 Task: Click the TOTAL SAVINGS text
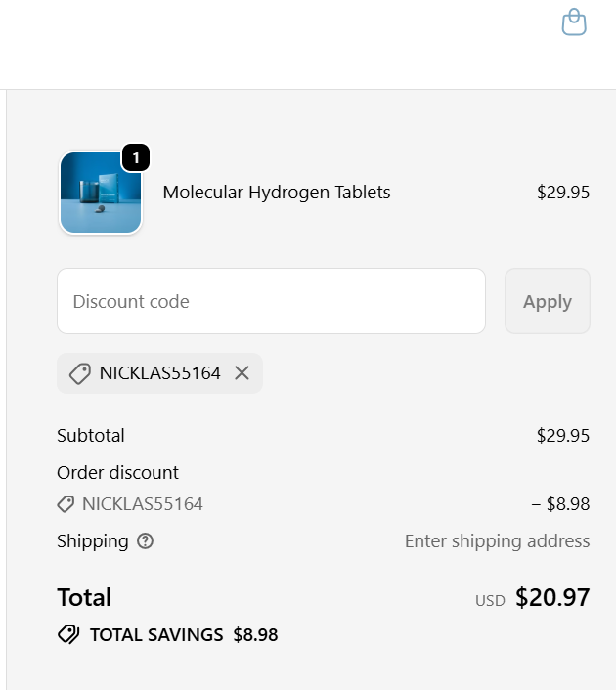[156, 635]
